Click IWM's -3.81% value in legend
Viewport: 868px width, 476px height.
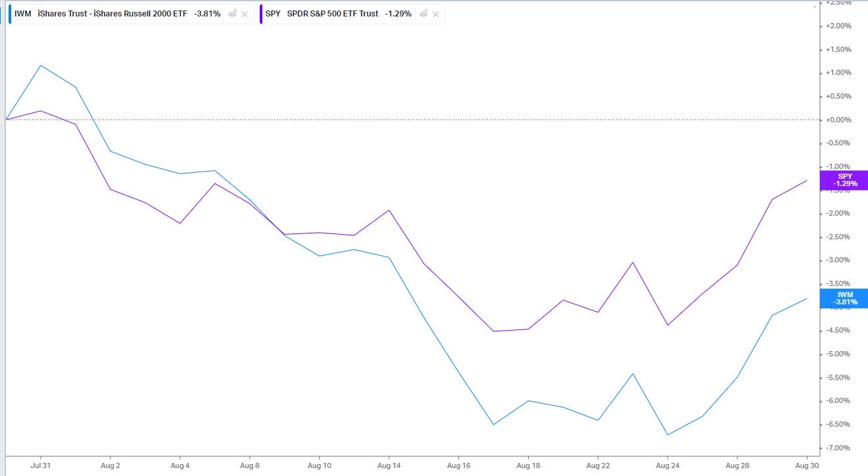click(207, 14)
